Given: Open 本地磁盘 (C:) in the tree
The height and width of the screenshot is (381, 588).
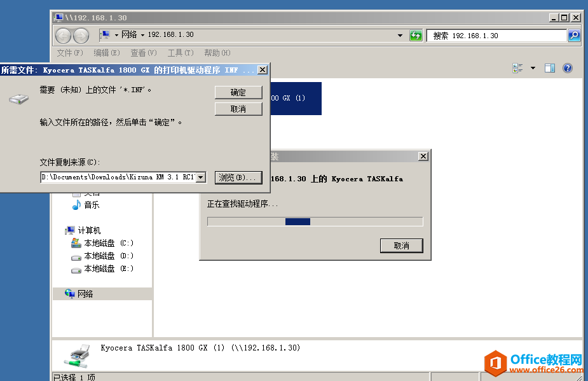Looking at the screenshot, I should pos(109,243).
